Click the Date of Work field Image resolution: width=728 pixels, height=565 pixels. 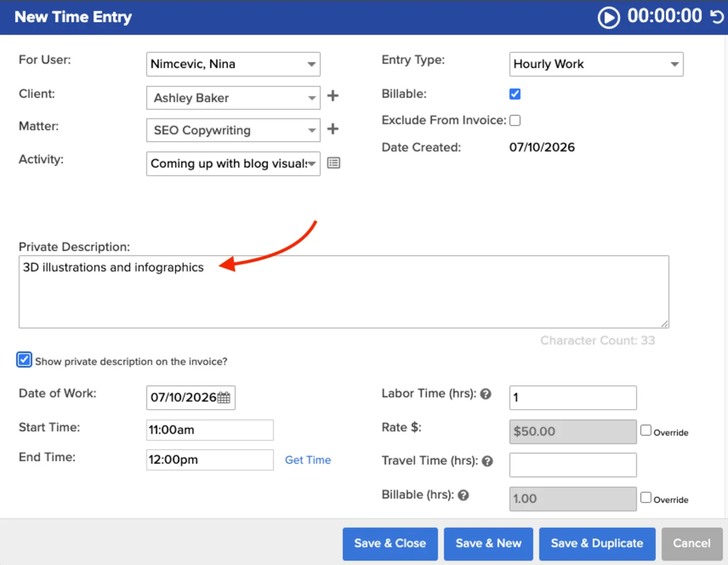click(190, 398)
